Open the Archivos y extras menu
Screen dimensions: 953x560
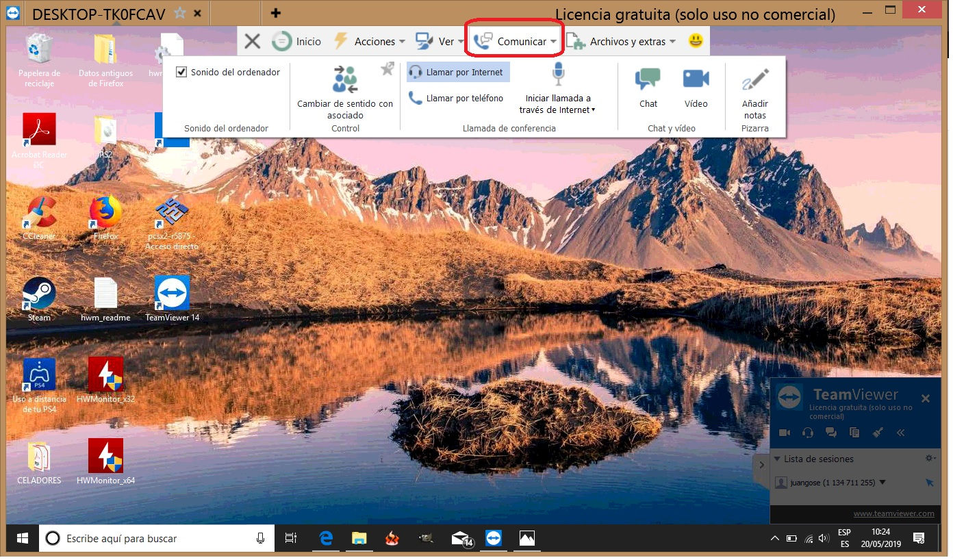[x=621, y=42]
